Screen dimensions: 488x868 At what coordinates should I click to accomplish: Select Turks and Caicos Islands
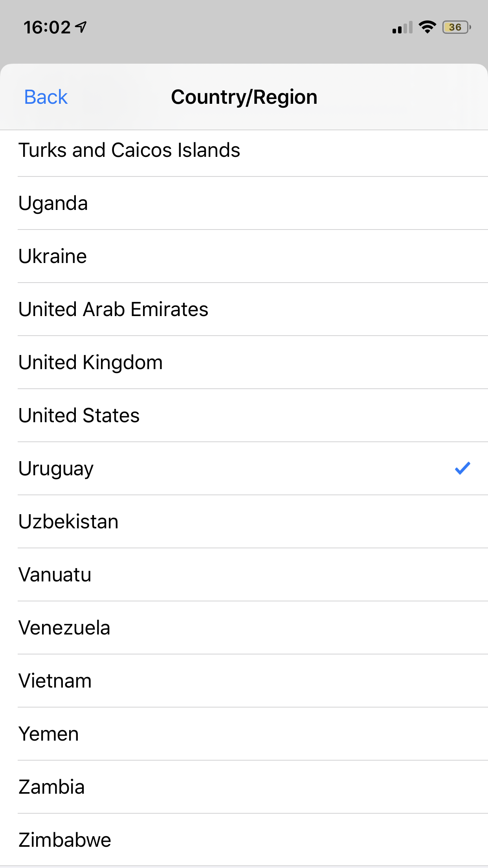130,150
